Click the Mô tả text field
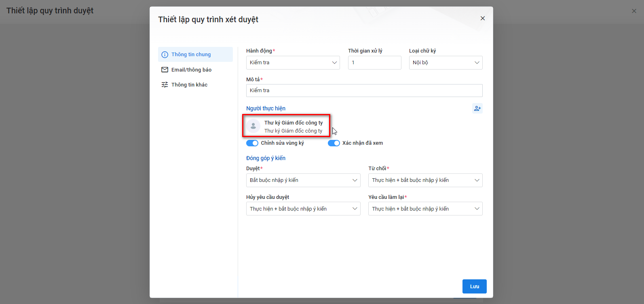 pyautogui.click(x=364, y=91)
